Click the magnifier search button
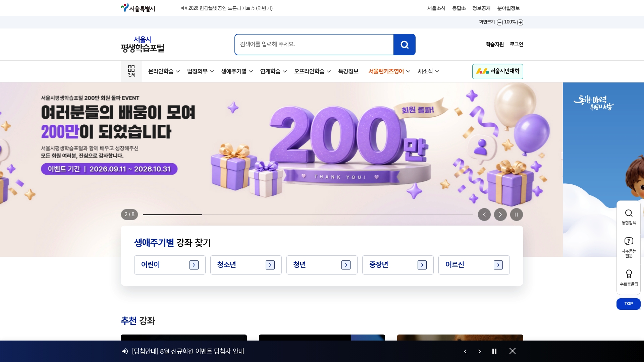Screen dimensions: 644x362 pyautogui.click(x=405, y=45)
